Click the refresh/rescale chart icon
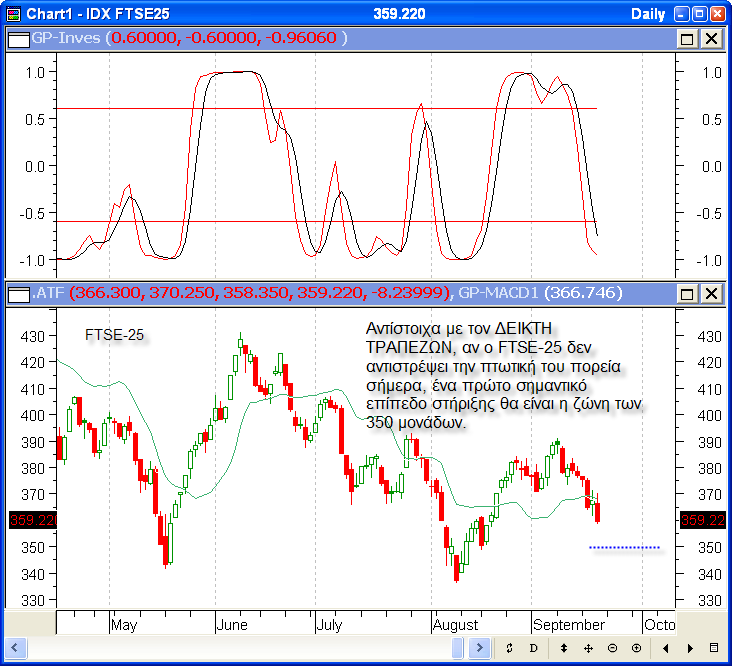 pos(509,648)
